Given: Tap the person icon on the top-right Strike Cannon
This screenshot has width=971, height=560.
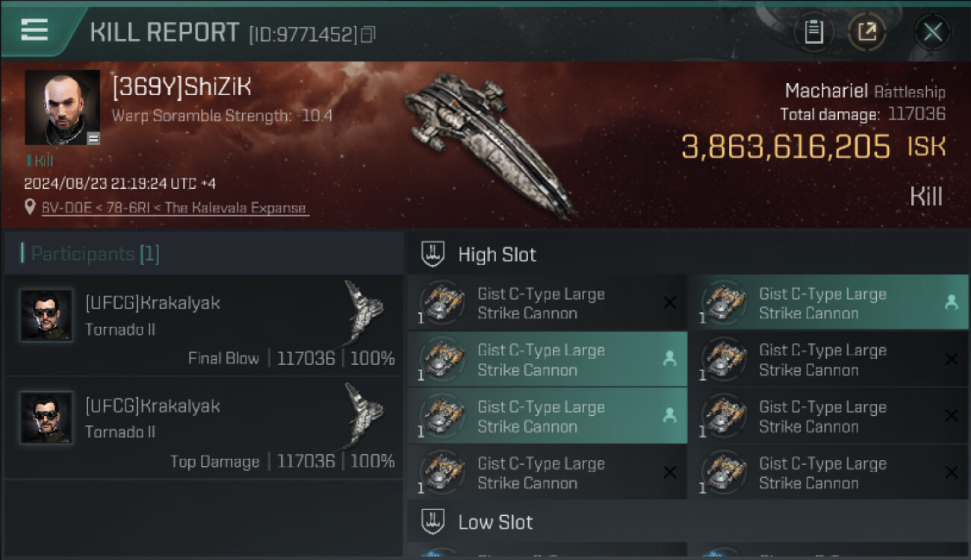Looking at the screenshot, I should click(x=951, y=302).
